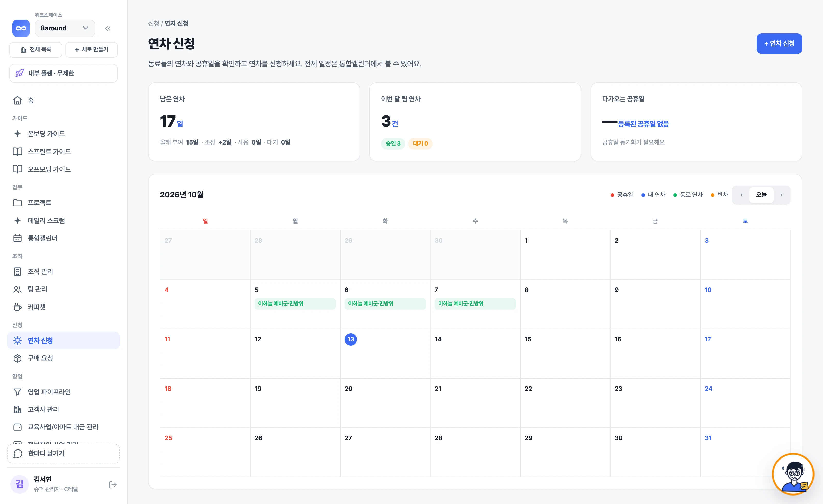
Task: Click the 새로 만들기 button
Action: pos(92,49)
